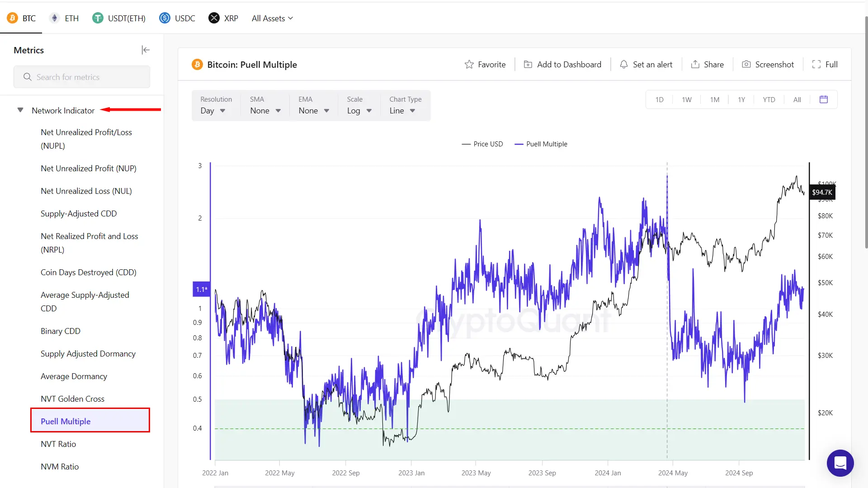Click Set an alert label
This screenshot has height=488, width=868.
(652, 64)
